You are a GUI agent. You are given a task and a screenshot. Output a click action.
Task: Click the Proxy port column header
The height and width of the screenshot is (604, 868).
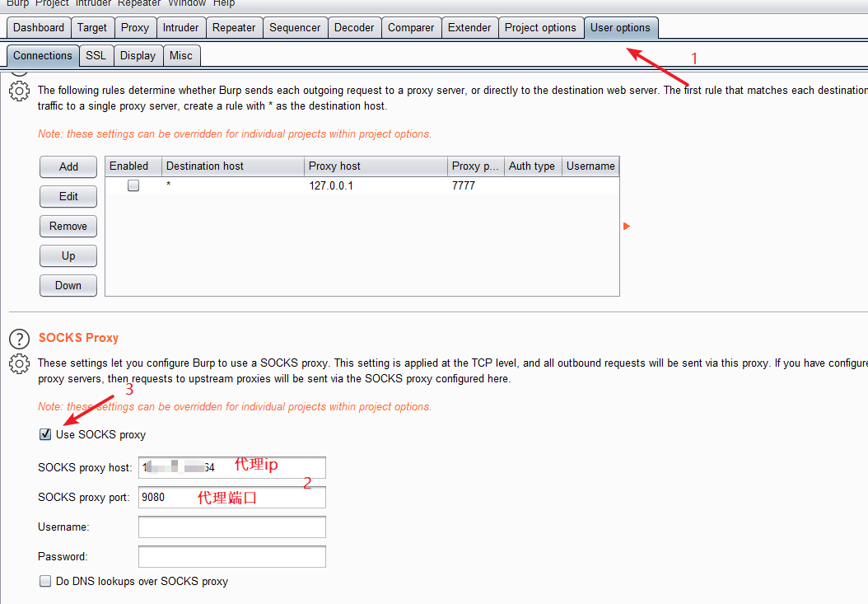(x=476, y=166)
